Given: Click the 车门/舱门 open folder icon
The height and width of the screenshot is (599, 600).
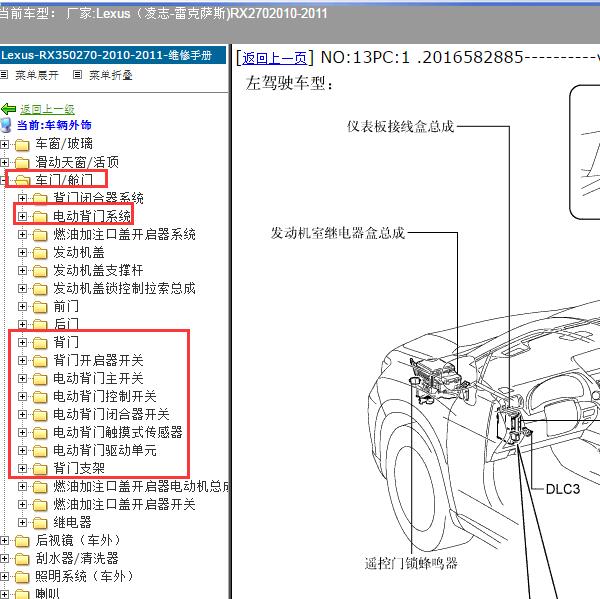Looking at the screenshot, I should coord(22,181).
